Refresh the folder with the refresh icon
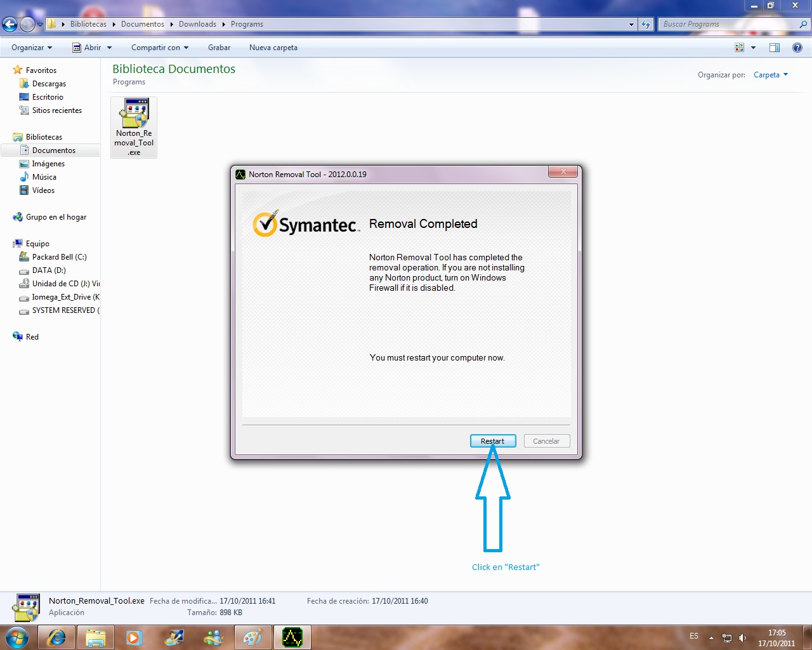The height and width of the screenshot is (650, 812). 646,24
